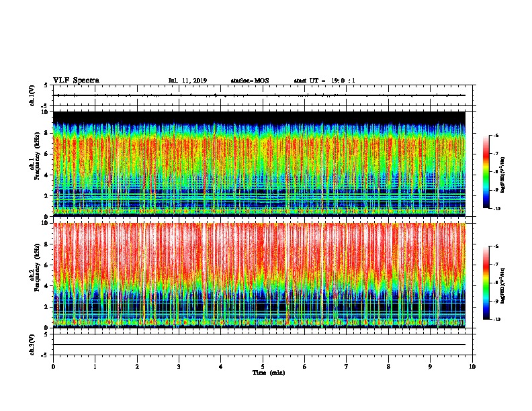Click the "9" minute tick label on time axis
Image resolution: width=532 pixels, height=411 pixels.
click(430, 367)
